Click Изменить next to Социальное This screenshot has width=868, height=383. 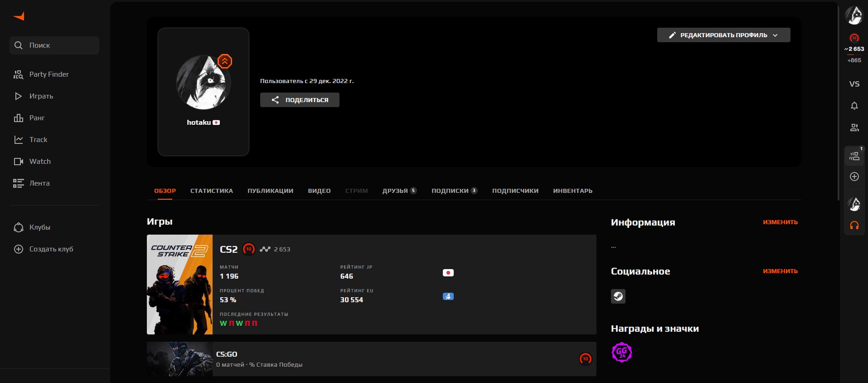tap(780, 271)
